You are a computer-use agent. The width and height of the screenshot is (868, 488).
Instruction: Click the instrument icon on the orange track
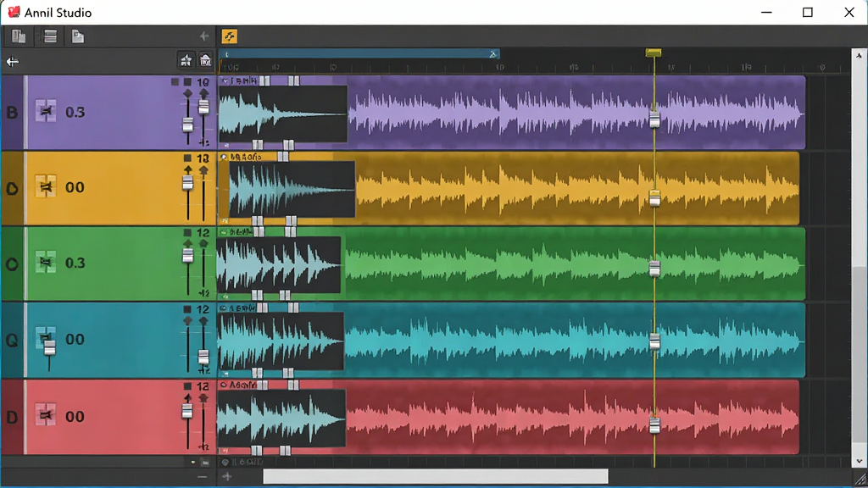[x=46, y=187]
